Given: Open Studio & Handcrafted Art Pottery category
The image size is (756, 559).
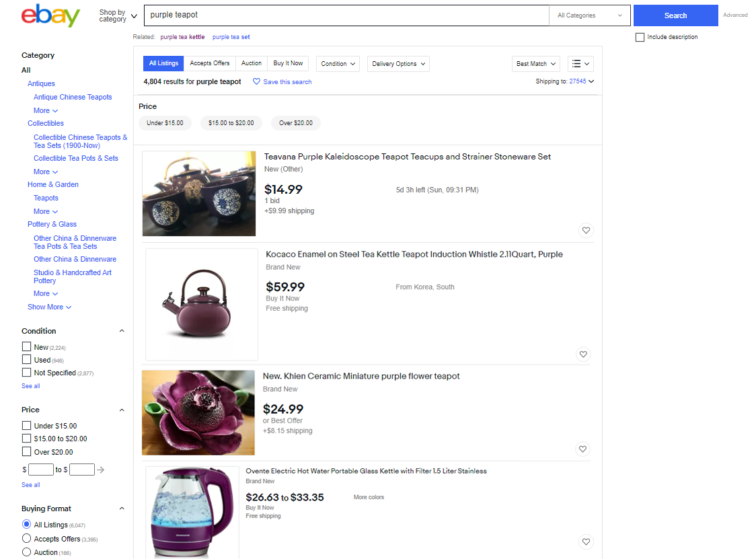Looking at the screenshot, I should 73,276.
